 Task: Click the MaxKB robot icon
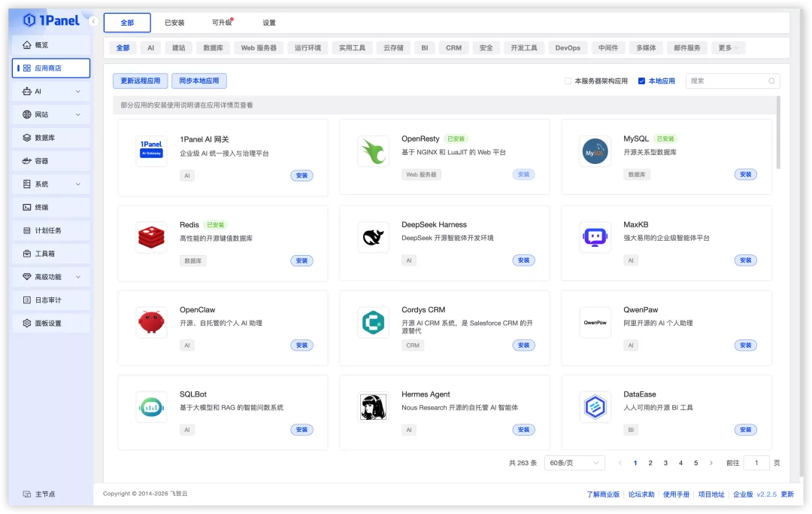595,237
